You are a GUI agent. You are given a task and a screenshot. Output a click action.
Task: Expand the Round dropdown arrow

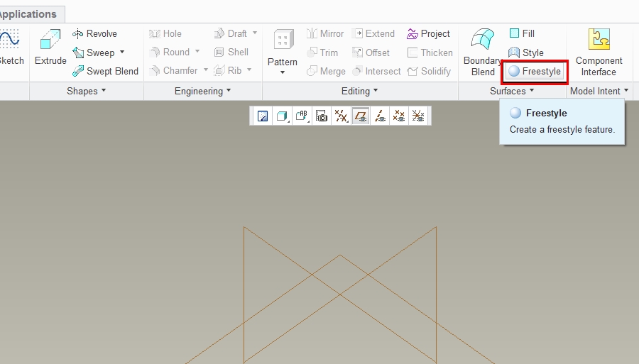coord(197,51)
